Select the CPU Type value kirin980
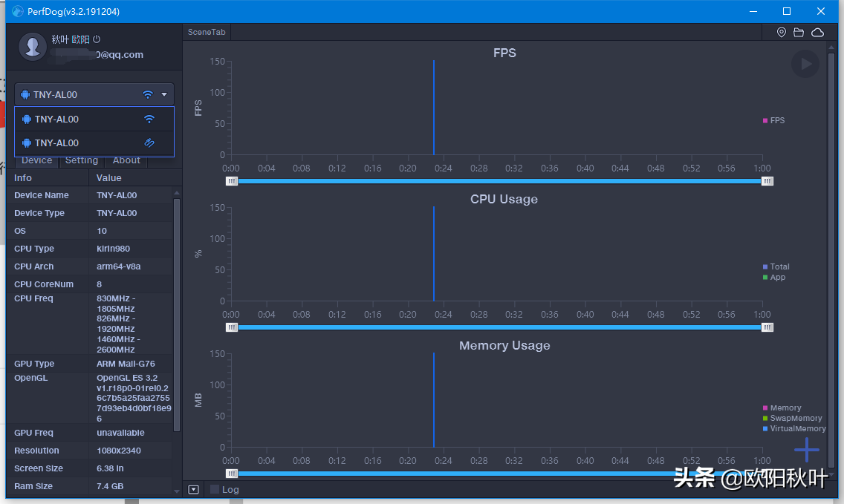Screen dimensions: 844x504 pyautogui.click(x=113, y=249)
